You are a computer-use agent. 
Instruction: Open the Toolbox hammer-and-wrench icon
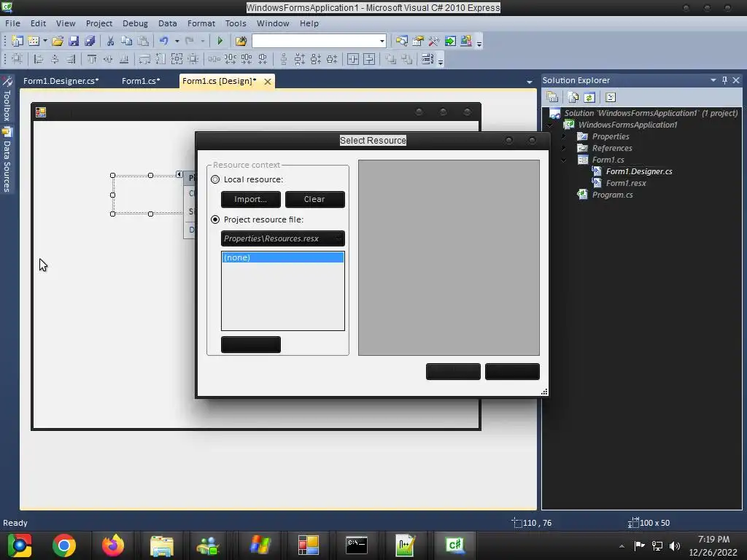pyautogui.click(x=433, y=41)
